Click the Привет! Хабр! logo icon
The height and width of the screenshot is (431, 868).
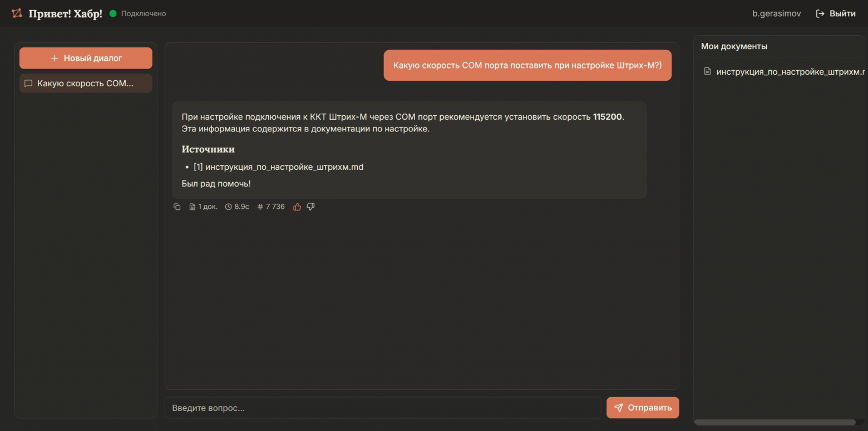pos(17,13)
